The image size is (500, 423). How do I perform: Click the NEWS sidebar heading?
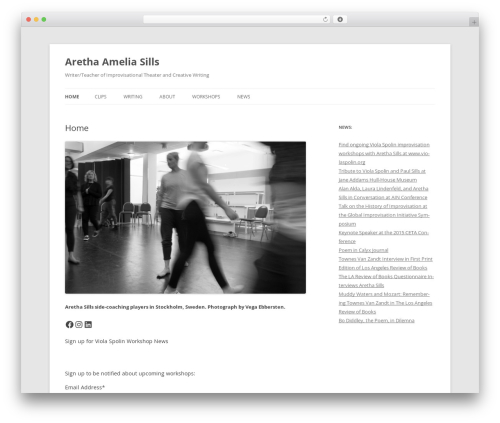pos(345,127)
